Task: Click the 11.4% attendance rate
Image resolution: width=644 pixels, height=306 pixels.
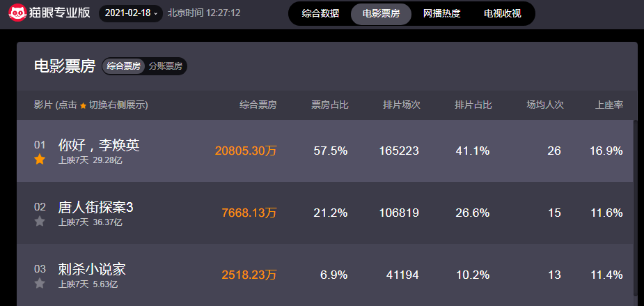Action: click(606, 275)
